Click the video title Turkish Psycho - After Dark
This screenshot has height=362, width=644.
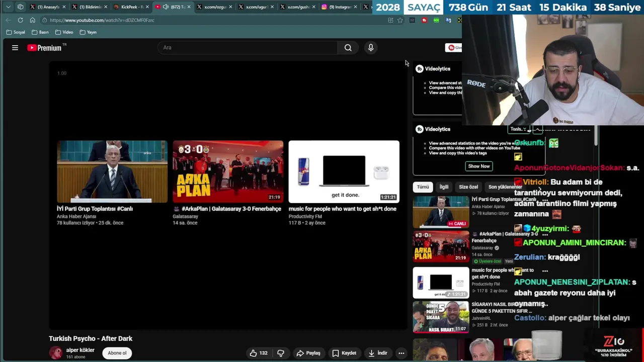click(x=91, y=339)
